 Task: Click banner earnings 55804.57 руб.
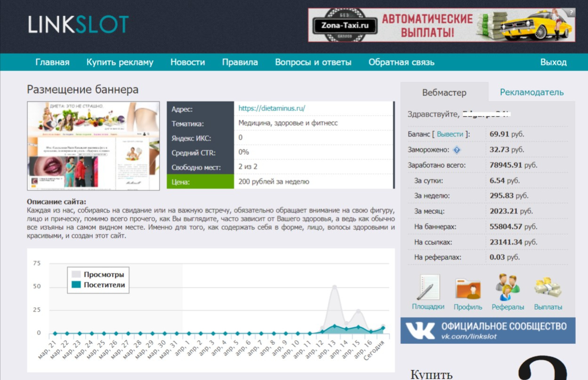513,227
